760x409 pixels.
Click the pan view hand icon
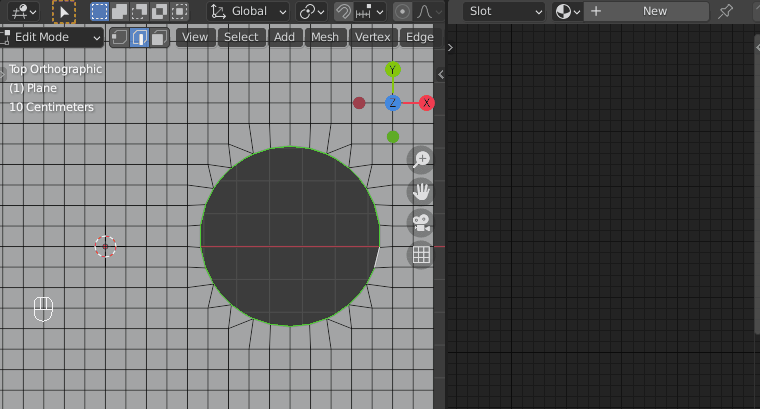tap(421, 191)
